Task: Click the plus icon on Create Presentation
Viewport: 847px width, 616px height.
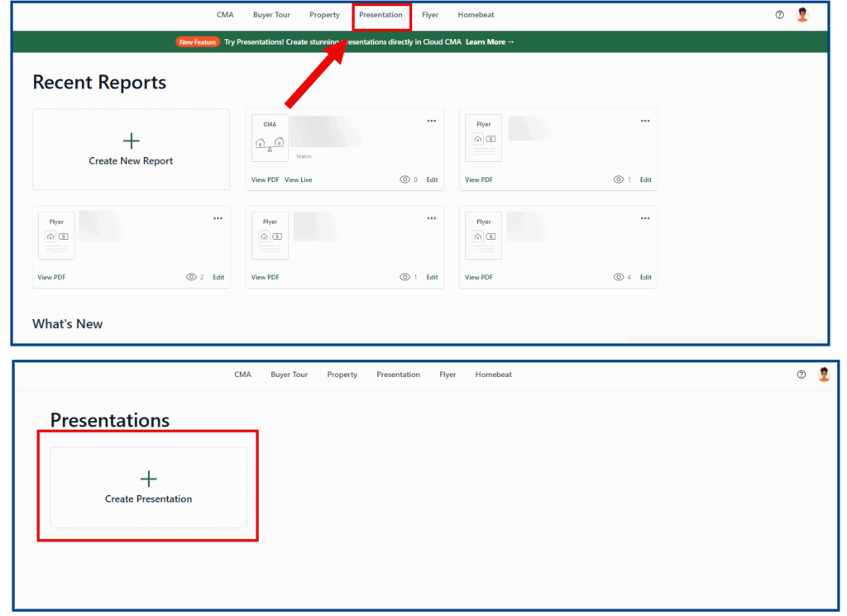Action: point(148,479)
